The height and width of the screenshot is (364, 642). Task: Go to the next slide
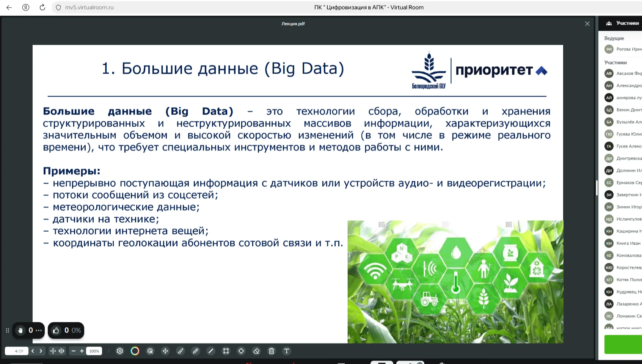coord(41,351)
